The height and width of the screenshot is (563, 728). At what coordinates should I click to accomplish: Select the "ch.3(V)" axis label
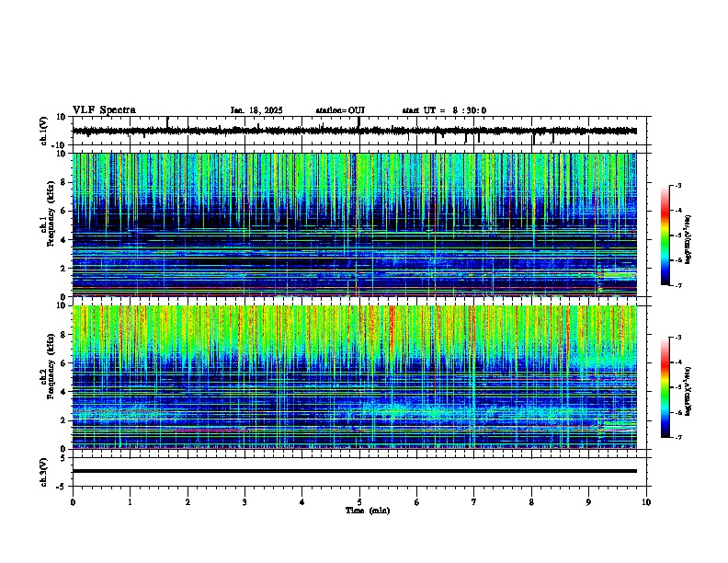coord(44,472)
